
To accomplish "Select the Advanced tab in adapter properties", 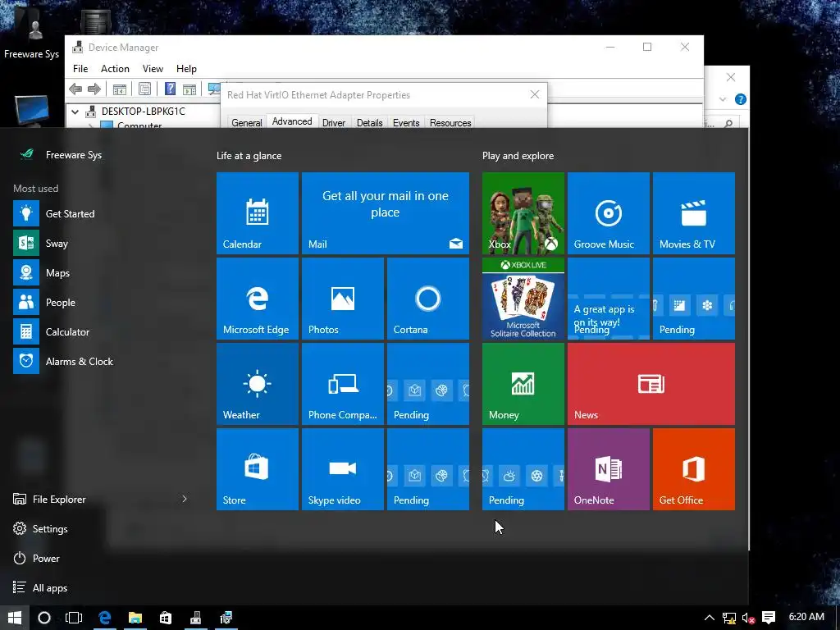I will pyautogui.click(x=292, y=121).
